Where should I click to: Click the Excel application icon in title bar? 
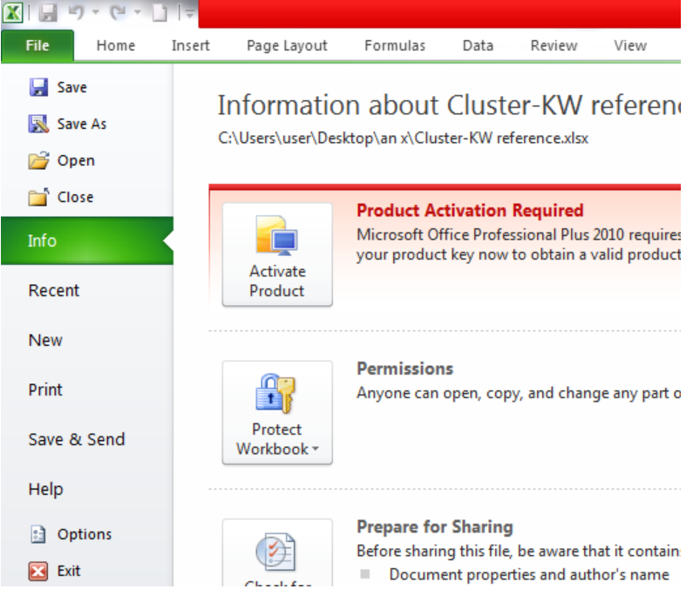12,12
